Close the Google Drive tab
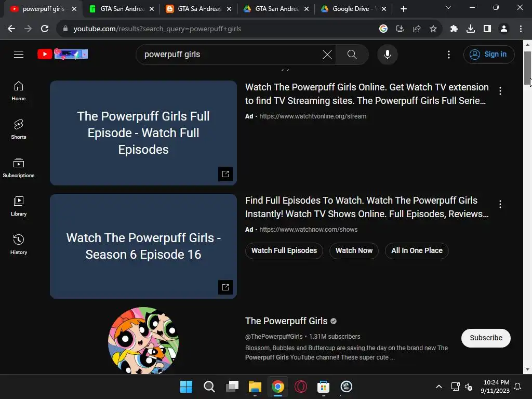Screen dimensions: 532x399 point(384,9)
